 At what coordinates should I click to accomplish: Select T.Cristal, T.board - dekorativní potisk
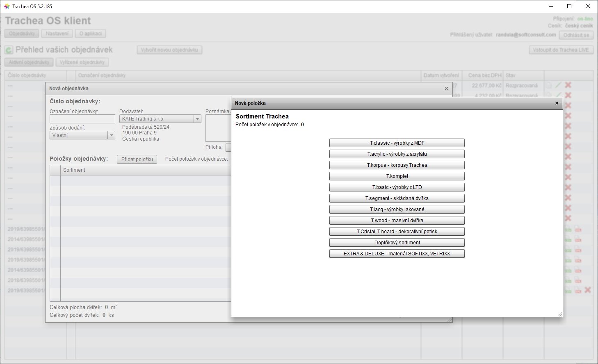[x=397, y=232]
